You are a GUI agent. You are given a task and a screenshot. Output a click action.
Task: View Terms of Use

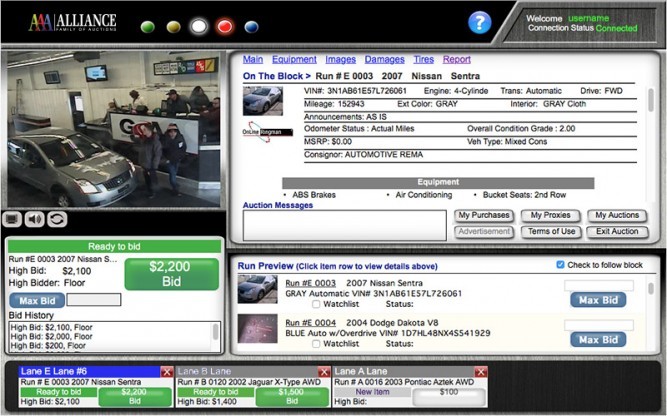pos(551,231)
